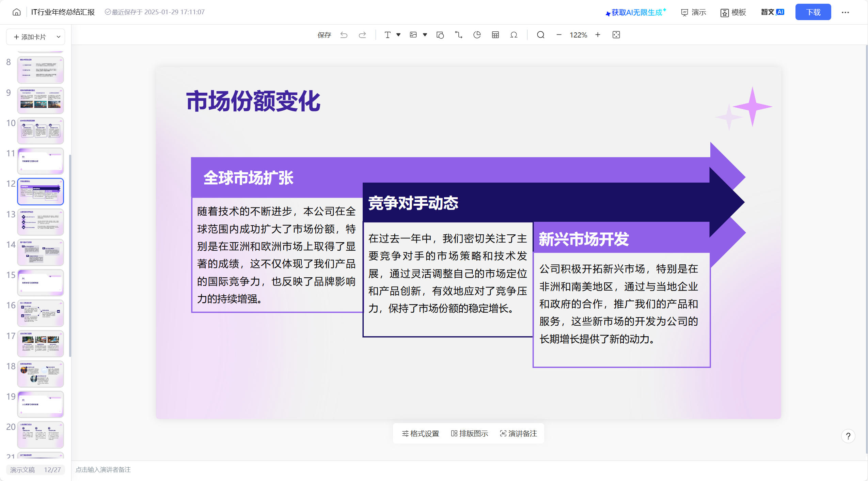The image size is (868, 481).
Task: Expand the image insert dropdown arrow
Action: (x=425, y=35)
